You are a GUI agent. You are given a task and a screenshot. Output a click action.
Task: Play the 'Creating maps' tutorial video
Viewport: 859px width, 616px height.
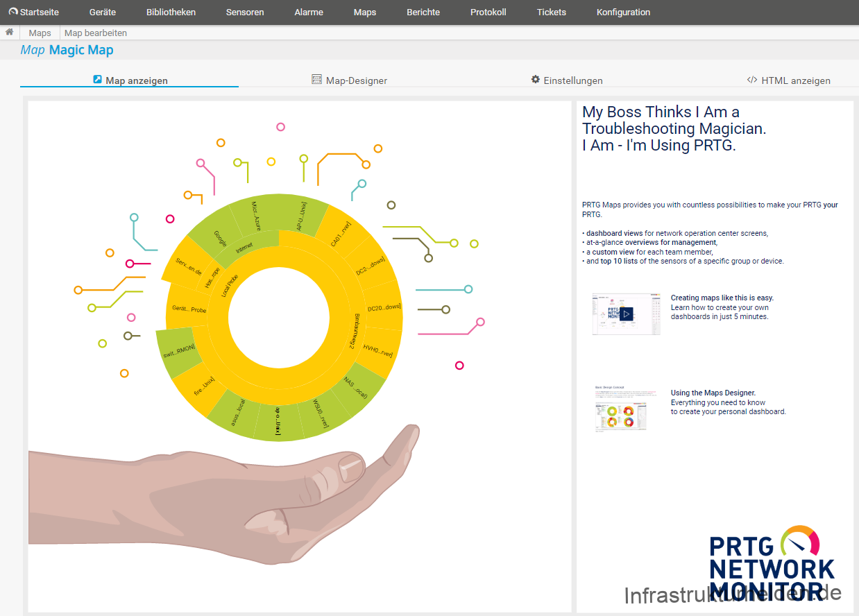pyautogui.click(x=627, y=314)
